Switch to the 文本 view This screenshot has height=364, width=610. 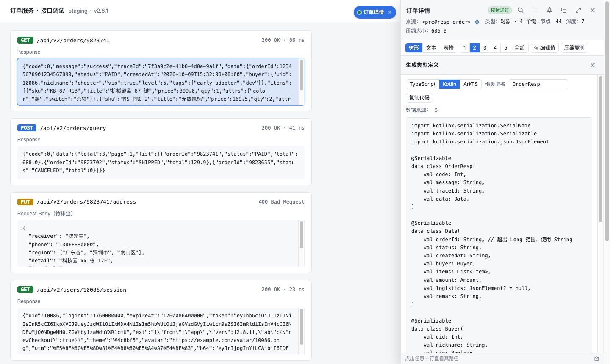pyautogui.click(x=431, y=48)
